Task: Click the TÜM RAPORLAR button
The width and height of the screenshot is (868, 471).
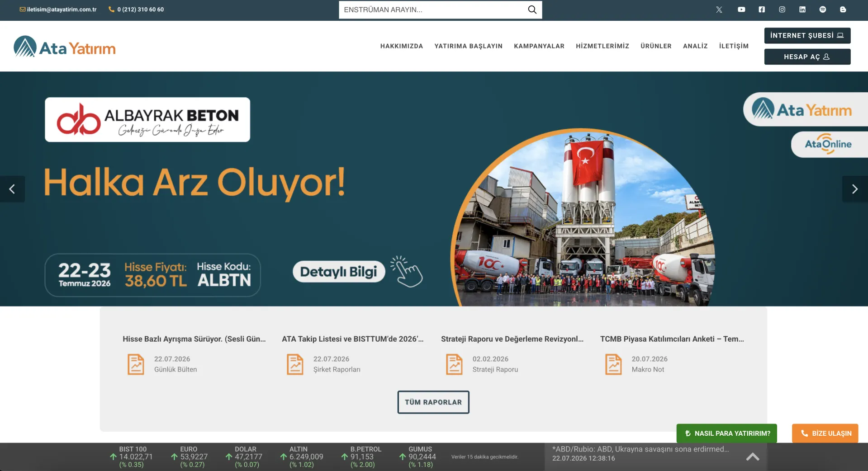Action: pos(433,402)
